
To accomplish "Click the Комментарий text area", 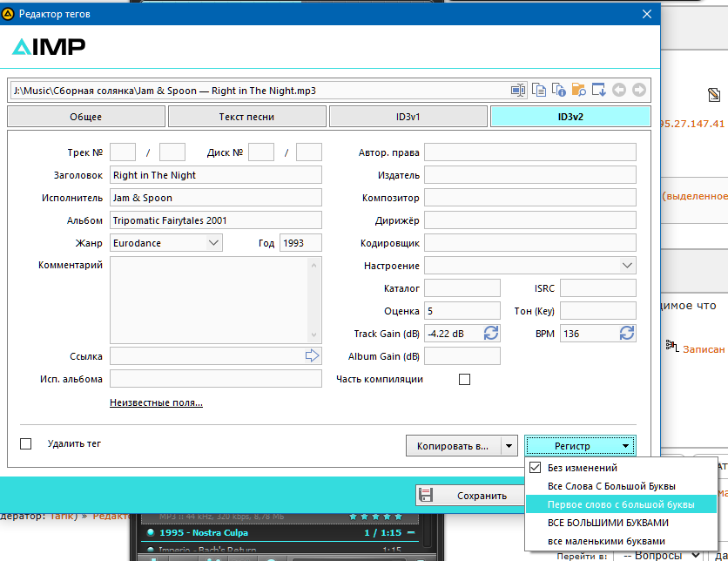I will (x=209, y=300).
